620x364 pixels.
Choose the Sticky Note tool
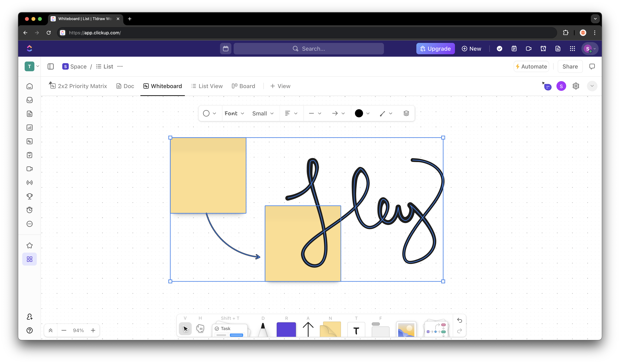330,329
